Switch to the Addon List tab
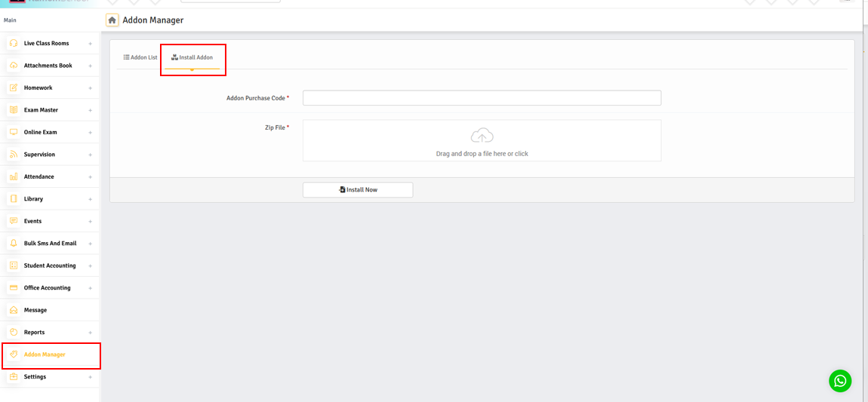The image size is (868, 402). 140,57
